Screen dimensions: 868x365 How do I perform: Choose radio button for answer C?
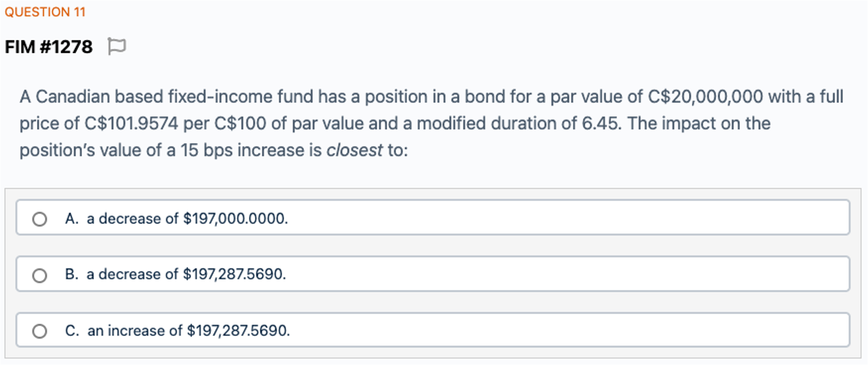tap(39, 331)
